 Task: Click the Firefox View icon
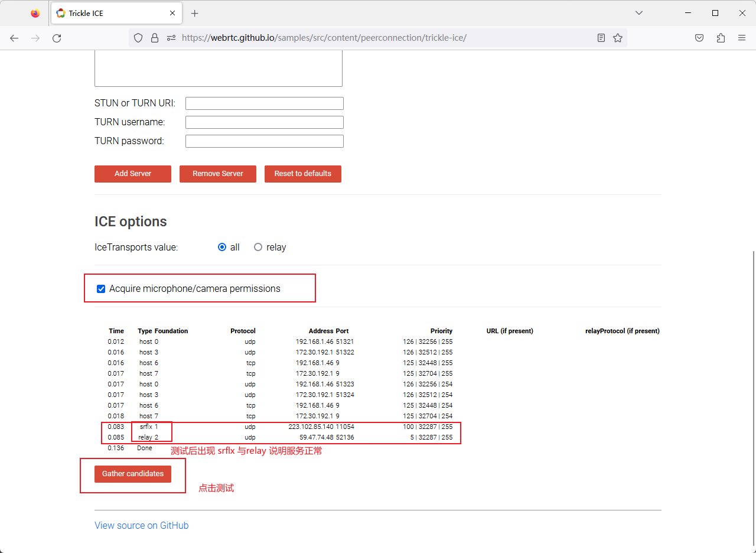pyautogui.click(x=35, y=13)
